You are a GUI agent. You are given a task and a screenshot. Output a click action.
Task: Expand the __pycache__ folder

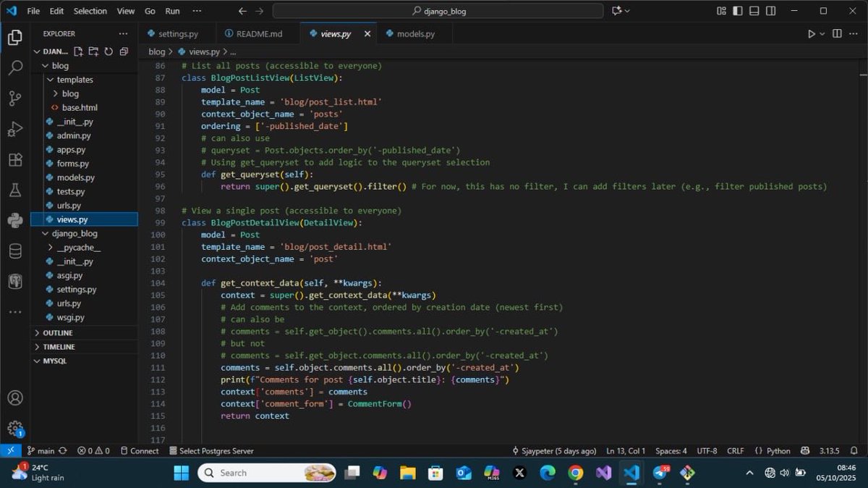[51, 247]
